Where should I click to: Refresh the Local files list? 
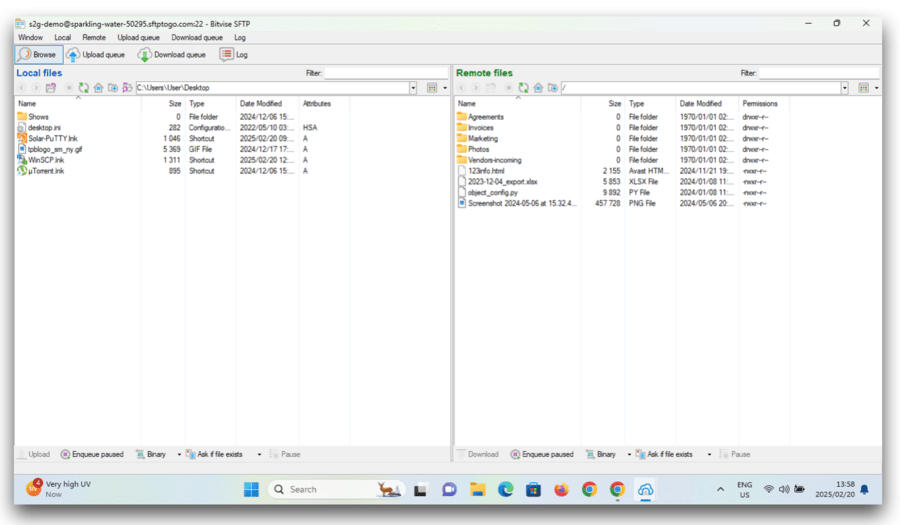[84, 88]
